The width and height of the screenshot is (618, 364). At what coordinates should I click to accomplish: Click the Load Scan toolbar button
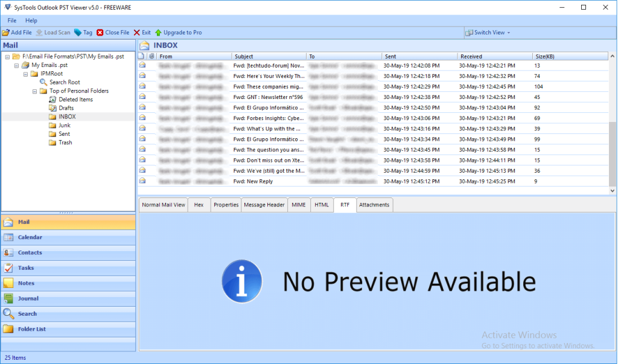coord(53,33)
